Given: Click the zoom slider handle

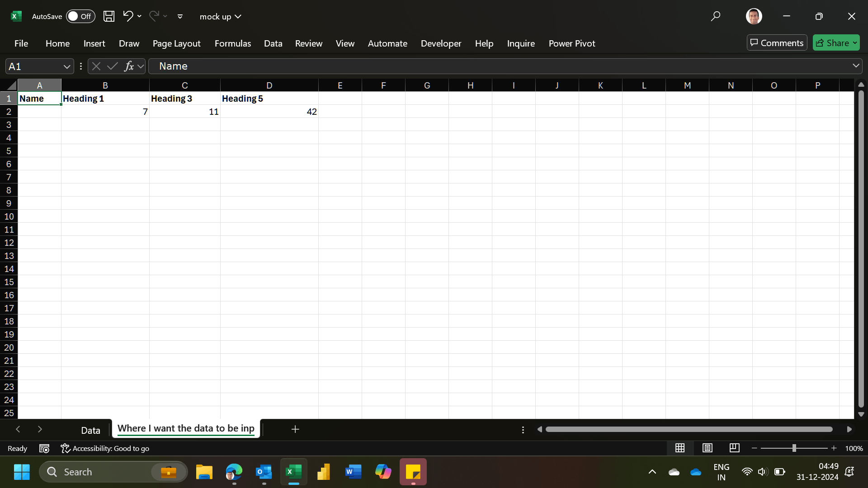Looking at the screenshot, I should 794,448.
